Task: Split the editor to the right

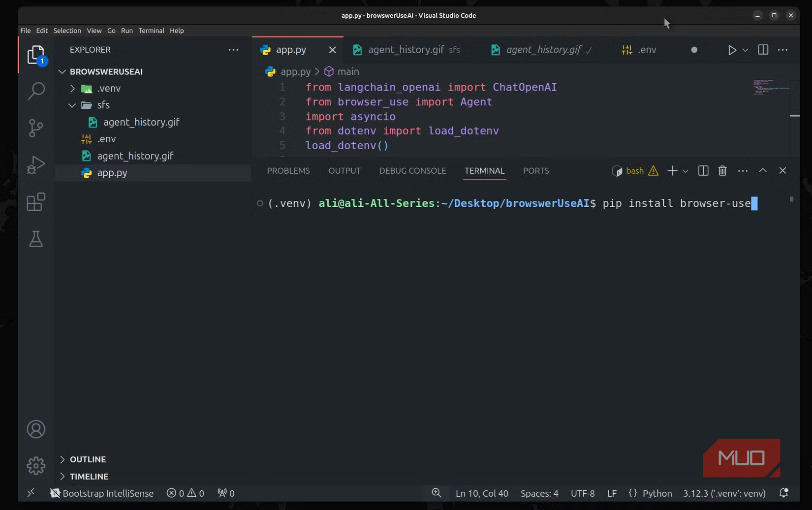Action: pyautogui.click(x=763, y=50)
